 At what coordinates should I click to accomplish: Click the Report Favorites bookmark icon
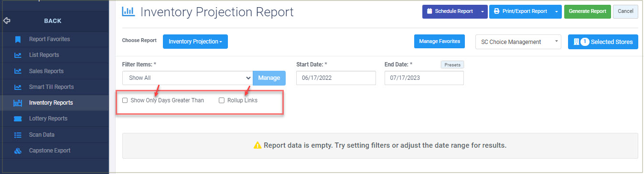[x=18, y=39]
